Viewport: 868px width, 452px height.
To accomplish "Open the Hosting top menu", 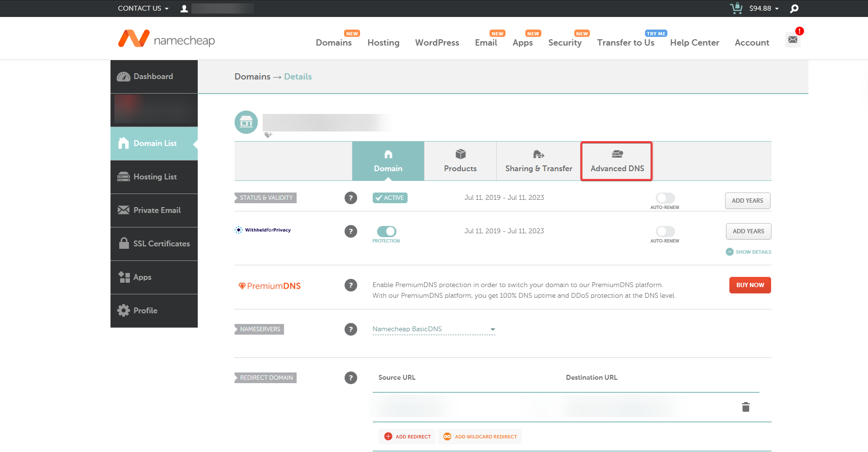I will [x=383, y=43].
